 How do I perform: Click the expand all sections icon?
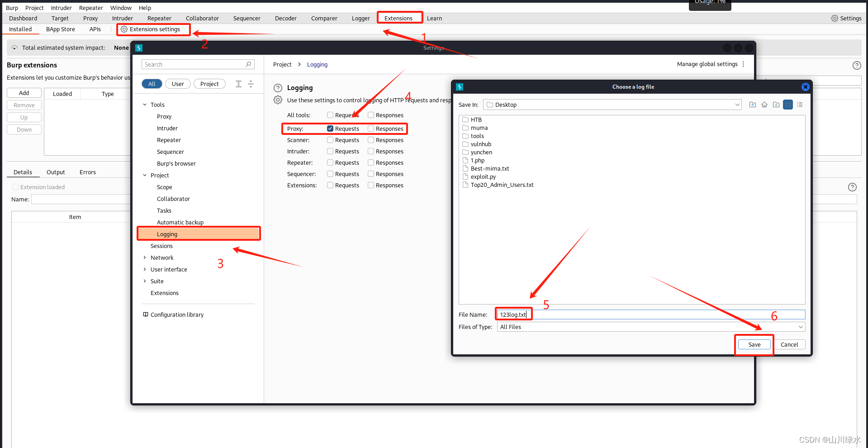[238, 84]
